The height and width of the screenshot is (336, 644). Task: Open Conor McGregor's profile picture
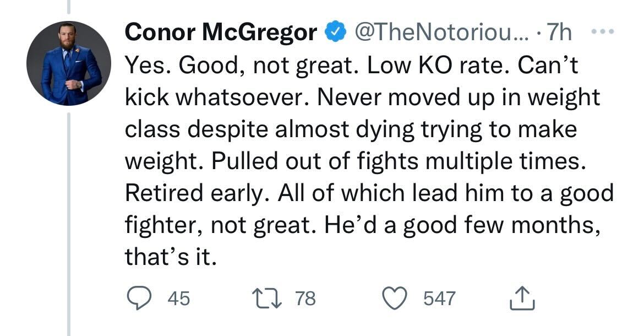coord(69,63)
